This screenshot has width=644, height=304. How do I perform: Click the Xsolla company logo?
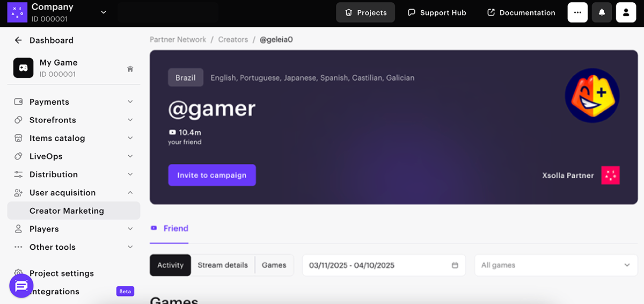click(17, 12)
